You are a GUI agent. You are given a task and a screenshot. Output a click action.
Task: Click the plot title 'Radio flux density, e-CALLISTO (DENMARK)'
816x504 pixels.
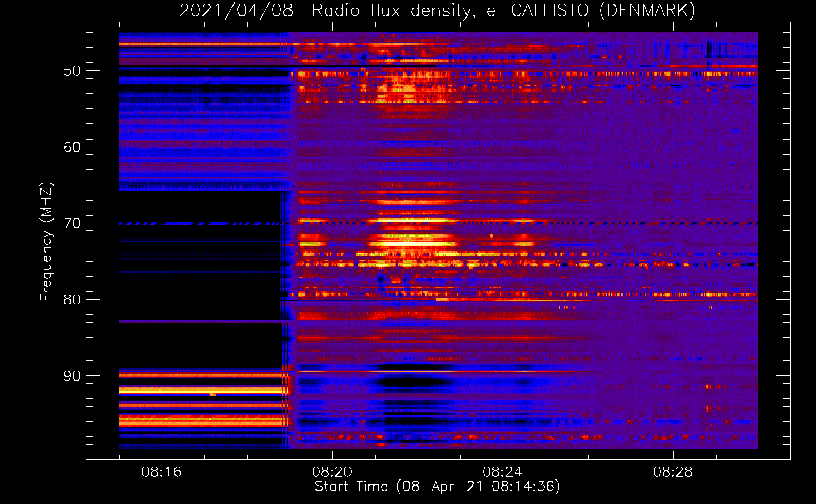(503, 11)
